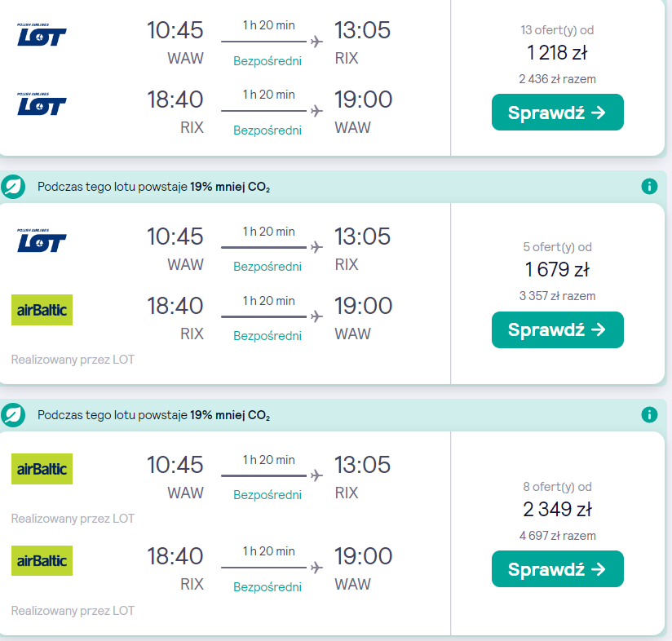This screenshot has width=672, height=641.
Task: Click the 4 697 zł razem total
Action: point(557,536)
